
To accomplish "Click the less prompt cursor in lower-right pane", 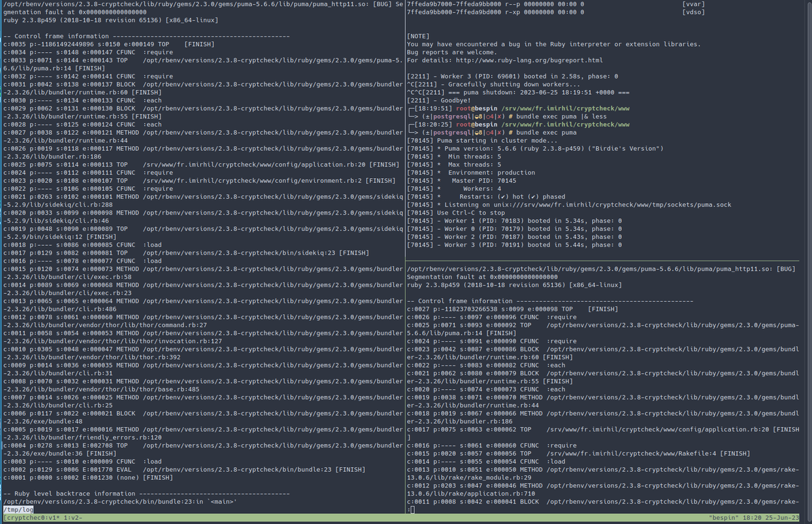I will click(x=411, y=509).
